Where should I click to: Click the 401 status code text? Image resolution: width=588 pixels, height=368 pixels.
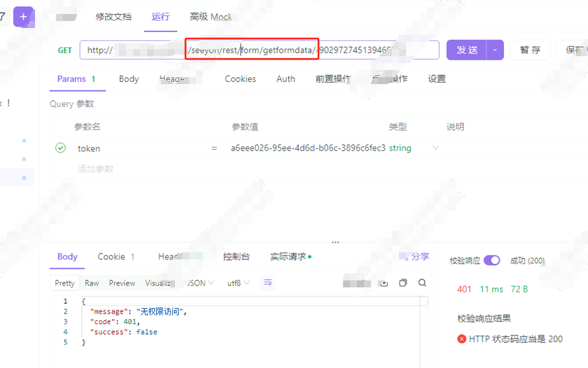click(464, 289)
